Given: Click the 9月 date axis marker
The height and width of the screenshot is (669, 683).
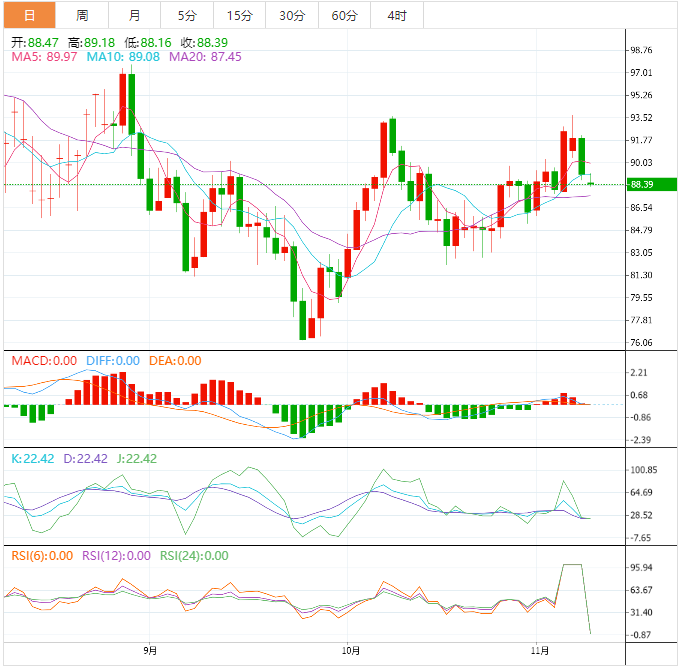Looking at the screenshot, I should click(x=150, y=650).
